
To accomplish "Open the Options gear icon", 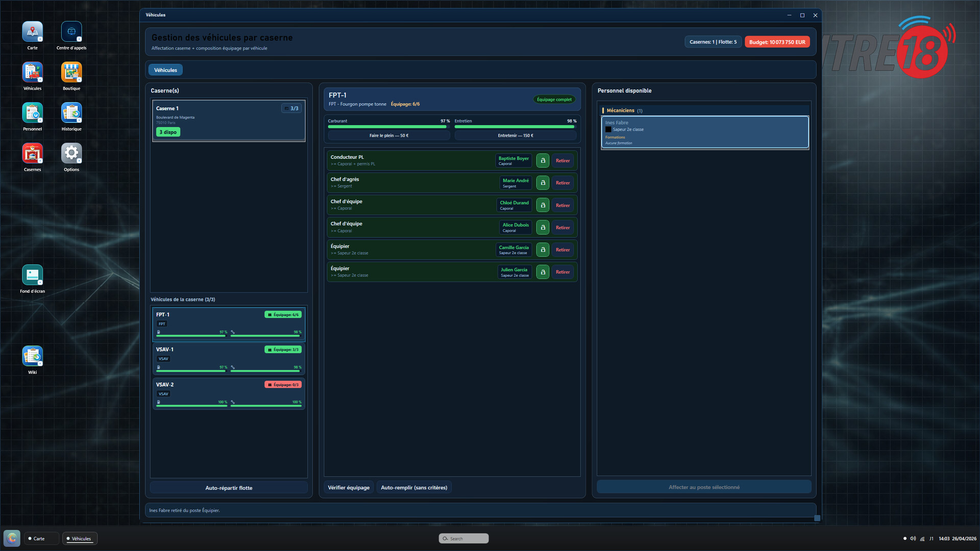I will pos(71,158).
